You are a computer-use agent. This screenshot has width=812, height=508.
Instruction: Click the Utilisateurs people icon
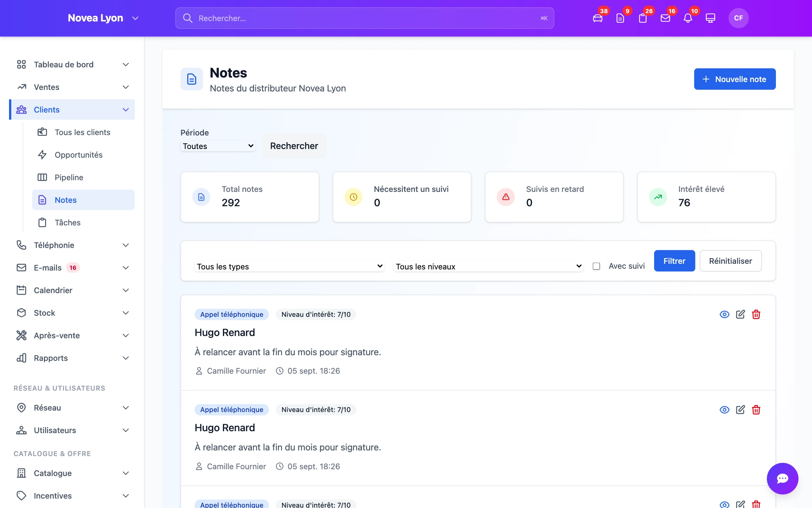(21, 430)
